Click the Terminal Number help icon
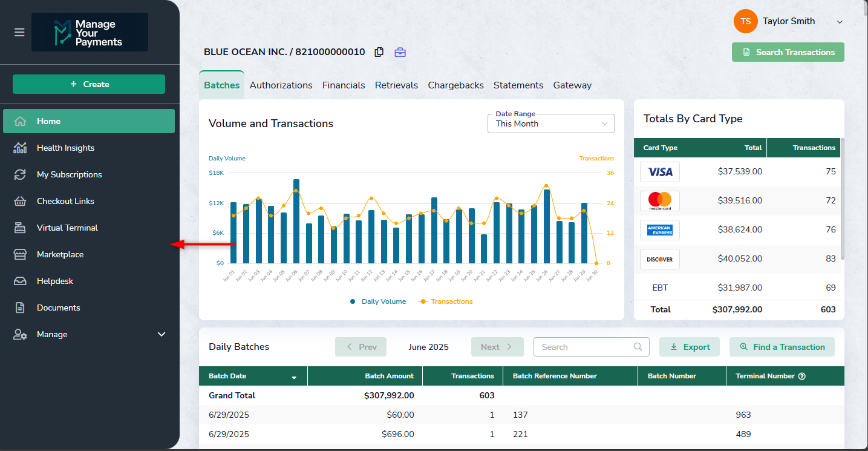The width and height of the screenshot is (868, 451). [x=802, y=376]
